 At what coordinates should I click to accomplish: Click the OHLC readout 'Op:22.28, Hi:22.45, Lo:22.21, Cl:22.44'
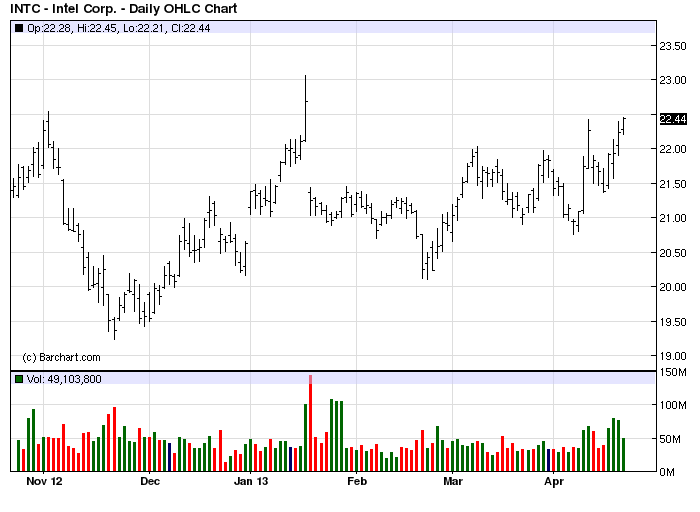coord(119,28)
